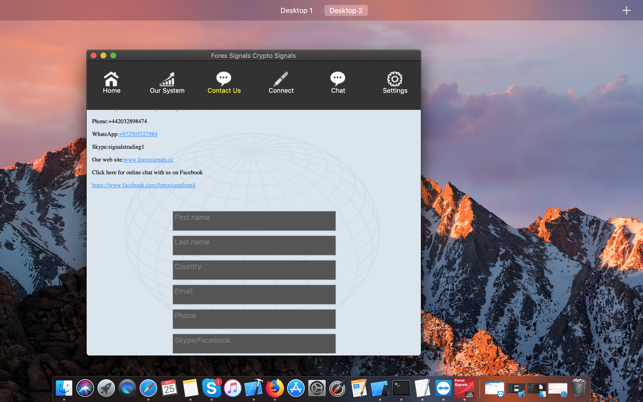The height and width of the screenshot is (402, 643).
Task: Switch to Desktop 1 space
Action: (296, 10)
